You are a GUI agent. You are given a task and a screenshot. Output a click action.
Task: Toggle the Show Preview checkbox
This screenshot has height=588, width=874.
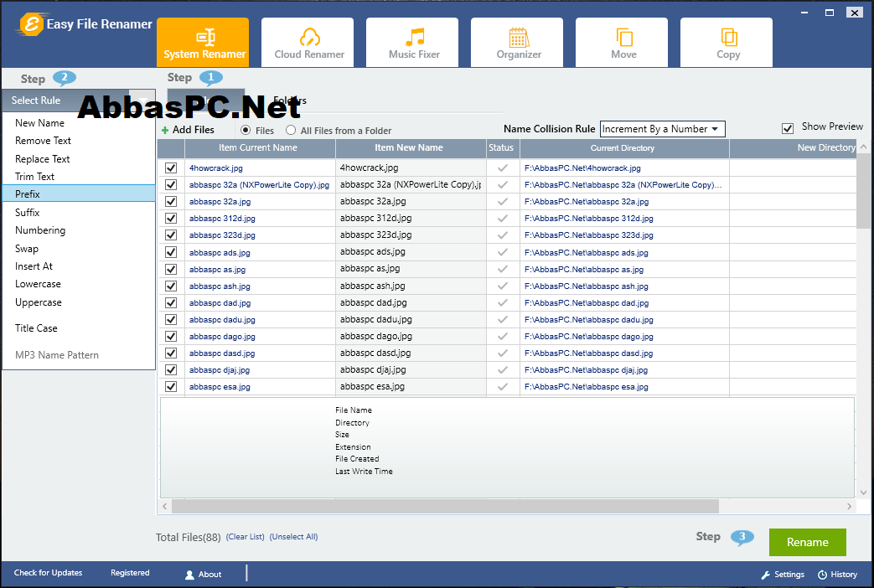788,129
